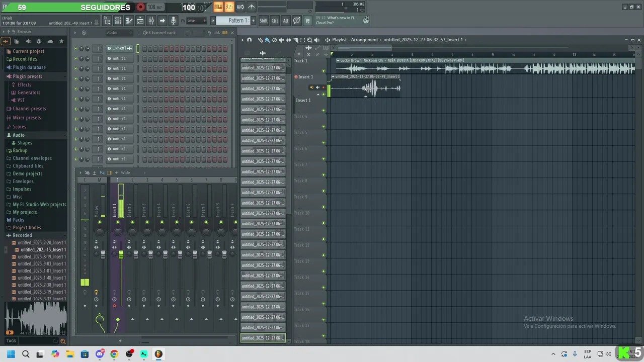Toggle Master mixer track mute LED
Image resolution: width=644 pixels, height=362 pixels.
(100, 222)
